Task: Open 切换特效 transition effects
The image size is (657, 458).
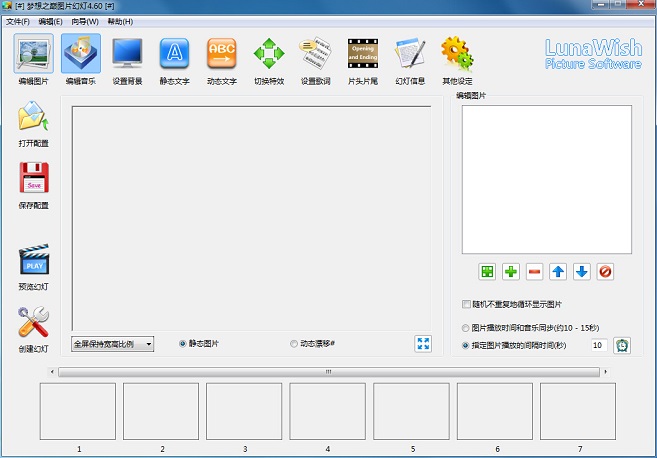Action: tap(269, 54)
